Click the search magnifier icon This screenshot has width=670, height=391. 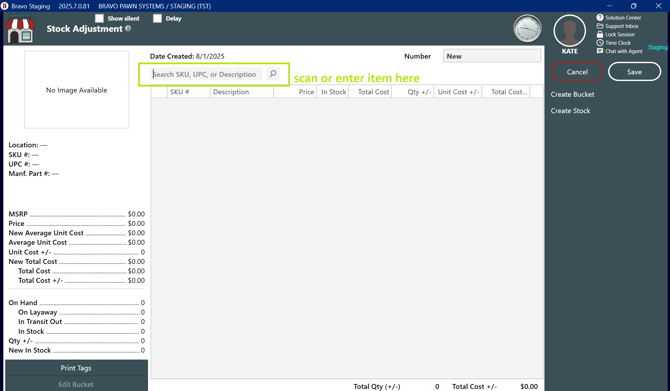(273, 73)
